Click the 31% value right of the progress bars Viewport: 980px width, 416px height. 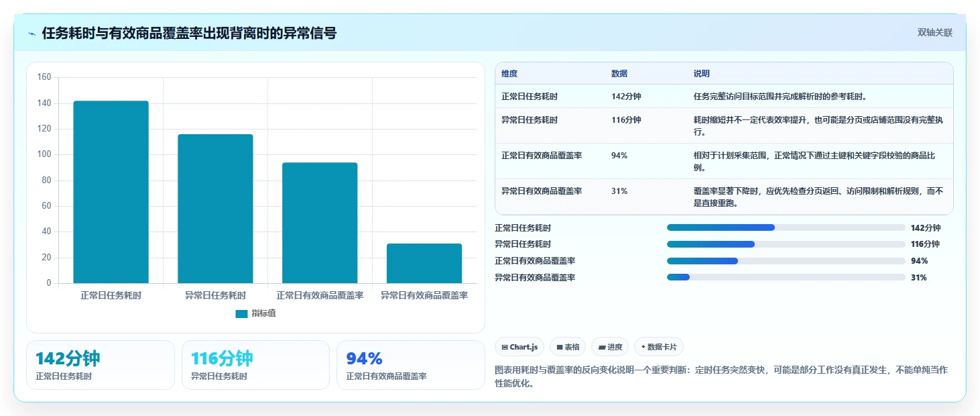919,278
